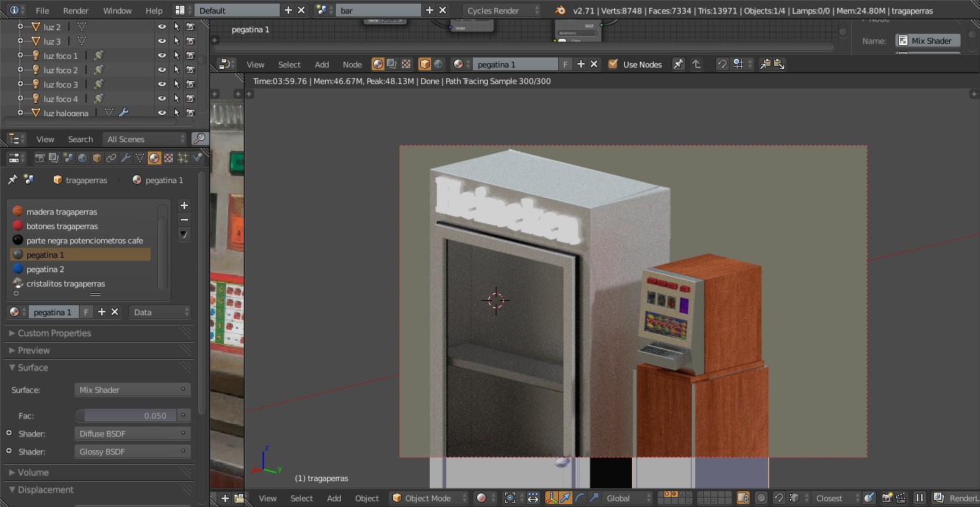This screenshot has width=980, height=507.
Task: Go to parent node tree arrow
Action: (697, 64)
